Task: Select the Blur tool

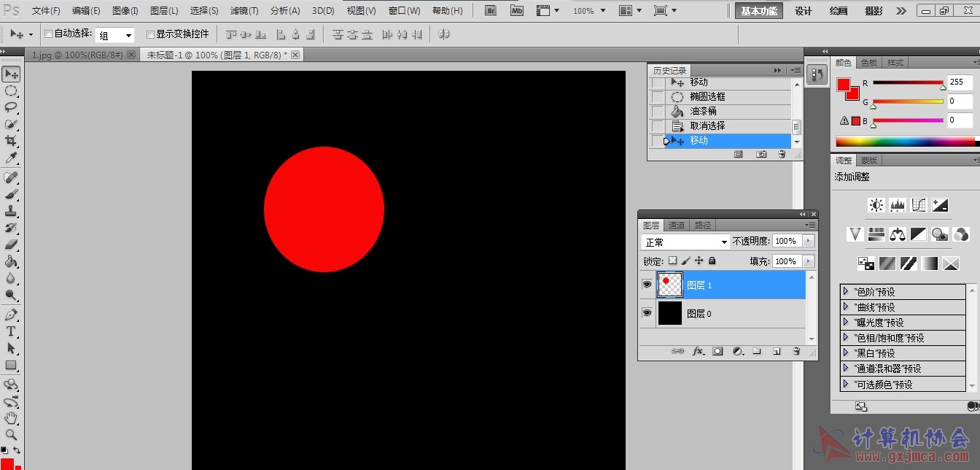Action: [11, 278]
